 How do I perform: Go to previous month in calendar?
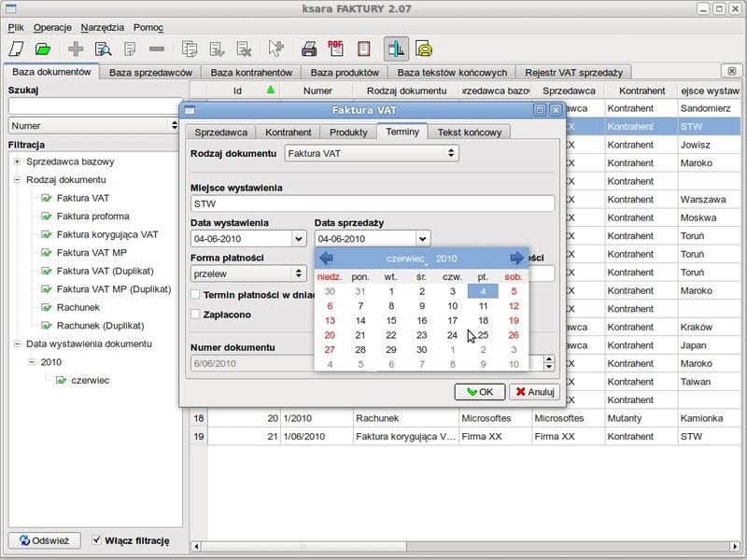327,258
